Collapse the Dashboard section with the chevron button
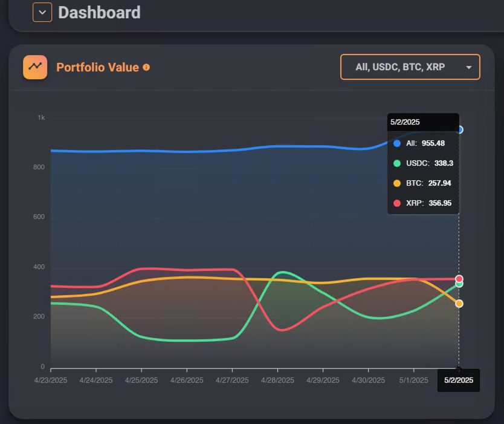This screenshot has width=504, height=424. pos(42,12)
